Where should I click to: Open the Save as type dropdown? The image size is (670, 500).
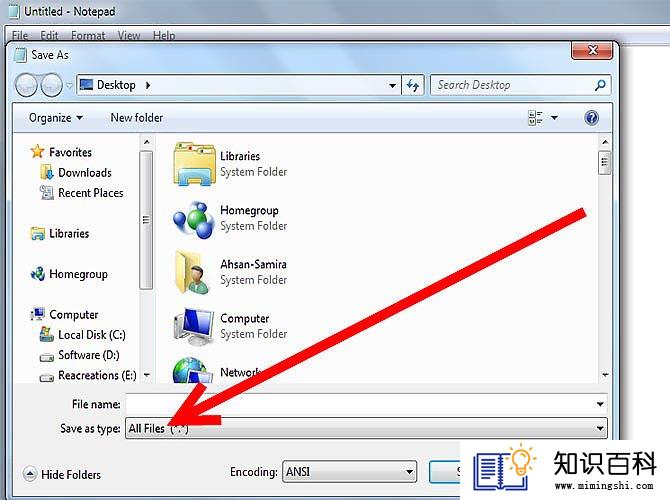tap(366, 428)
